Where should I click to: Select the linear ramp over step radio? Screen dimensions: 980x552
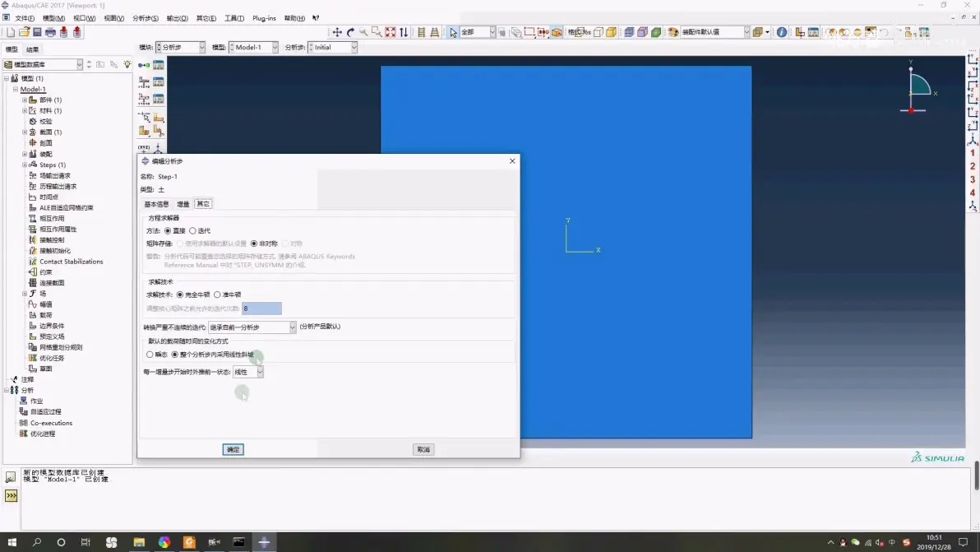point(175,355)
